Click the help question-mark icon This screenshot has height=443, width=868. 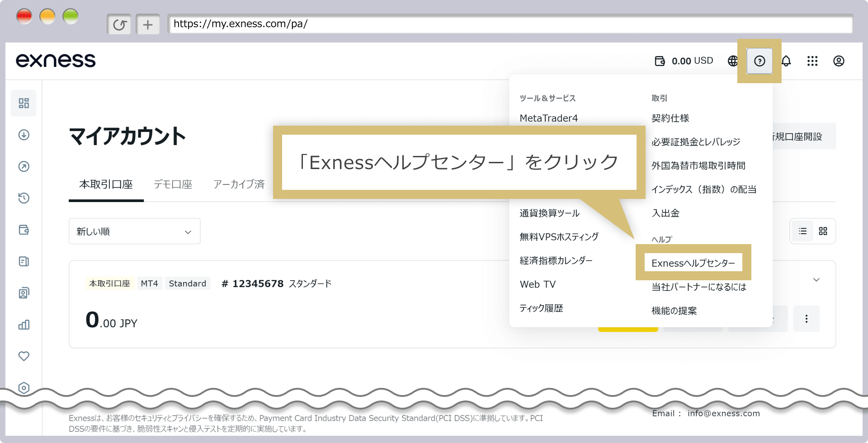coord(759,61)
